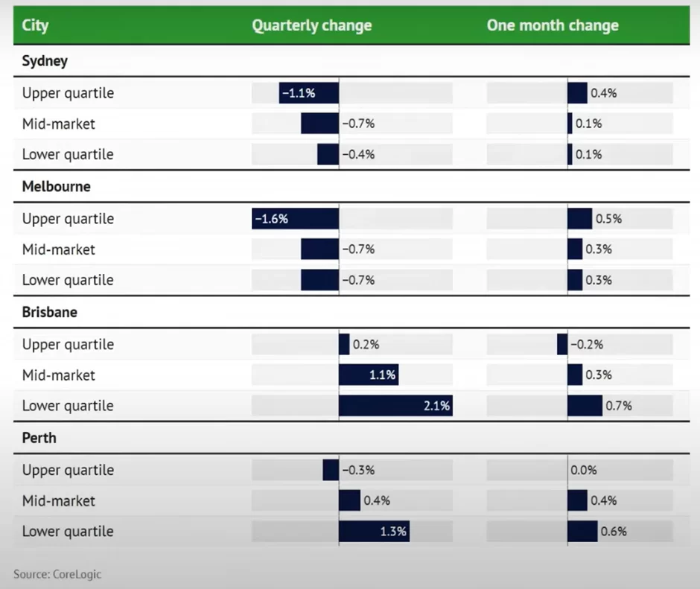700x589 pixels.
Task: Click Sydney's −1.1% quarterly change bar
Action: [309, 93]
